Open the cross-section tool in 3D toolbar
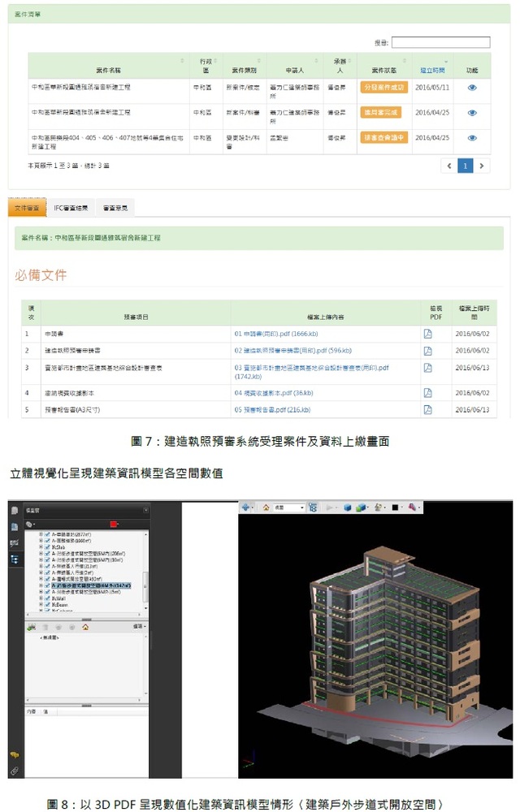 tap(414, 508)
